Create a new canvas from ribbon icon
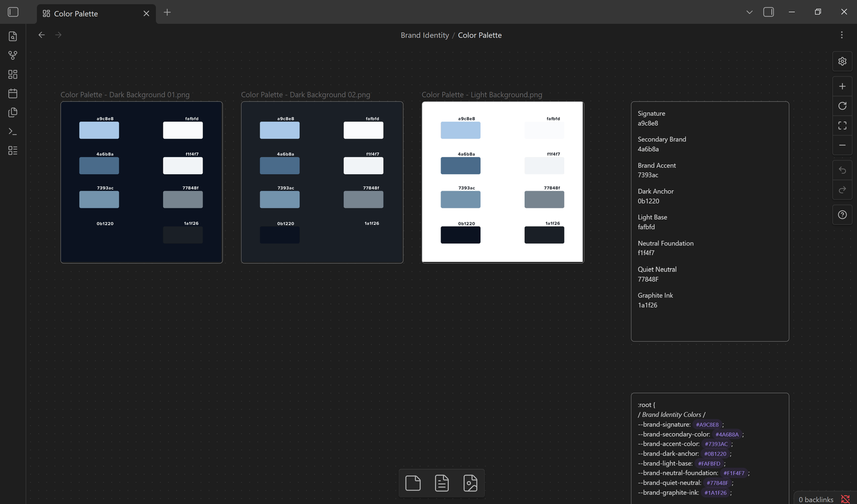The height and width of the screenshot is (504, 857). pyautogui.click(x=13, y=74)
